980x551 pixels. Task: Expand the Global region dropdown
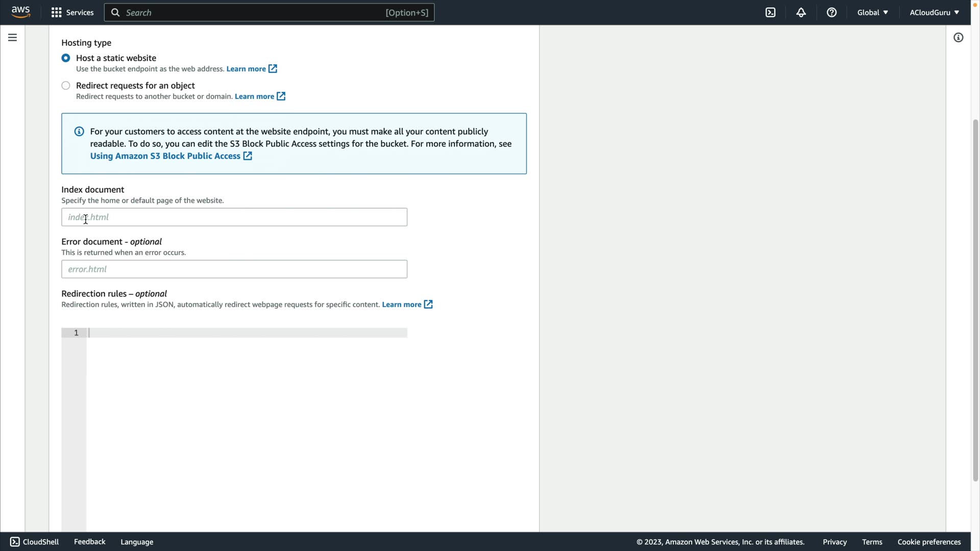pos(872,12)
